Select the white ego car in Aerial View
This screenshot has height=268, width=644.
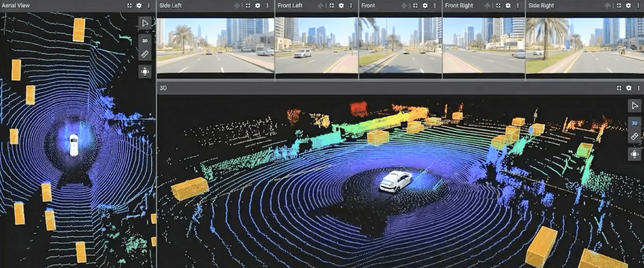click(x=74, y=145)
